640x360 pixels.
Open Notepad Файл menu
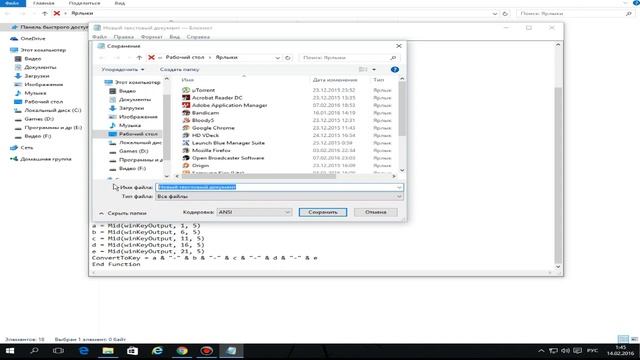click(100, 37)
